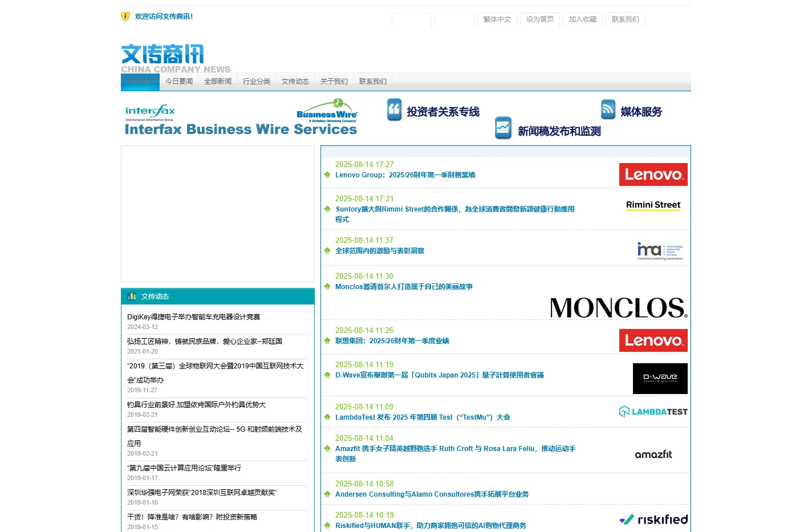Click green arrow beside Suntory headline

(327, 209)
